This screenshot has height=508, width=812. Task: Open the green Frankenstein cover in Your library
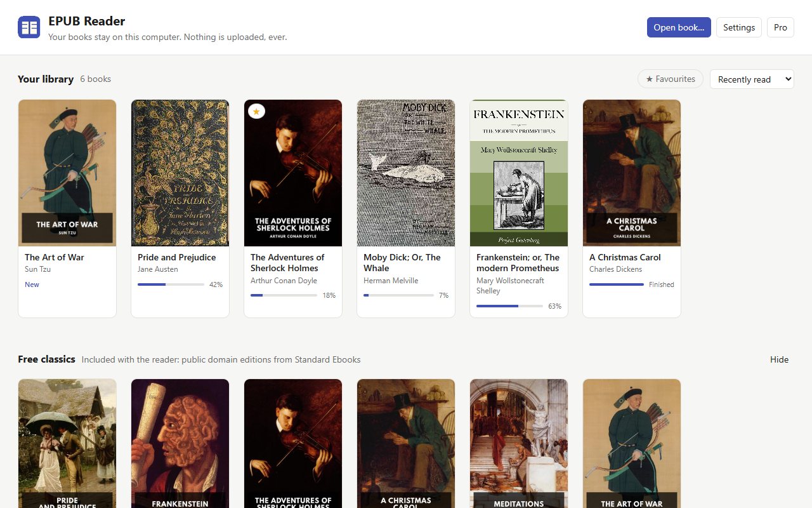tap(519, 173)
